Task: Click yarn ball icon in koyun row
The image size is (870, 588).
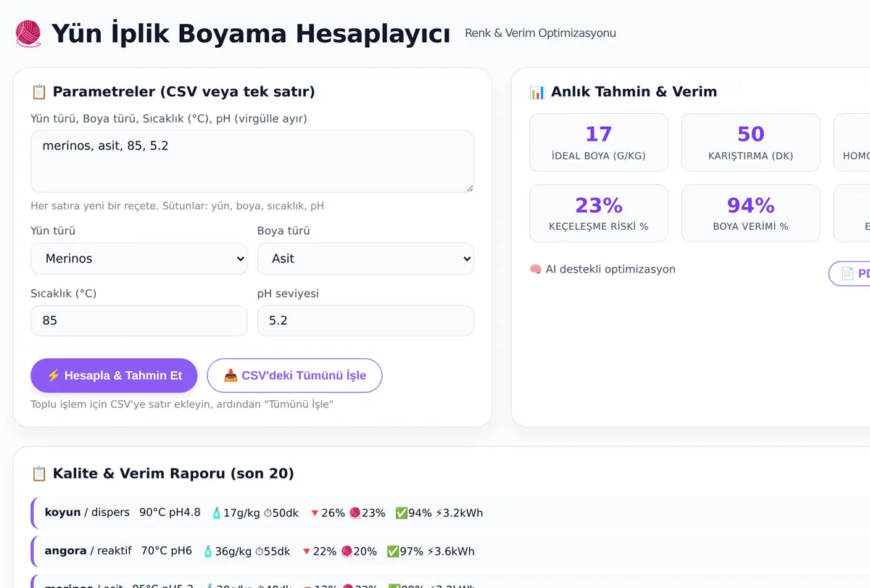Action: click(355, 513)
